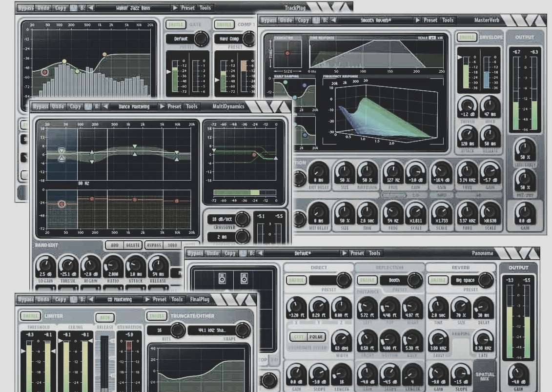Open the Preset menu in TrackPlug
The image size is (552, 392).
[187, 8]
